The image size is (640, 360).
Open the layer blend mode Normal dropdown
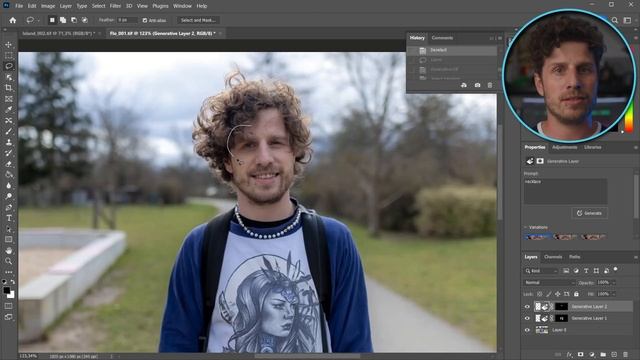coord(549,282)
